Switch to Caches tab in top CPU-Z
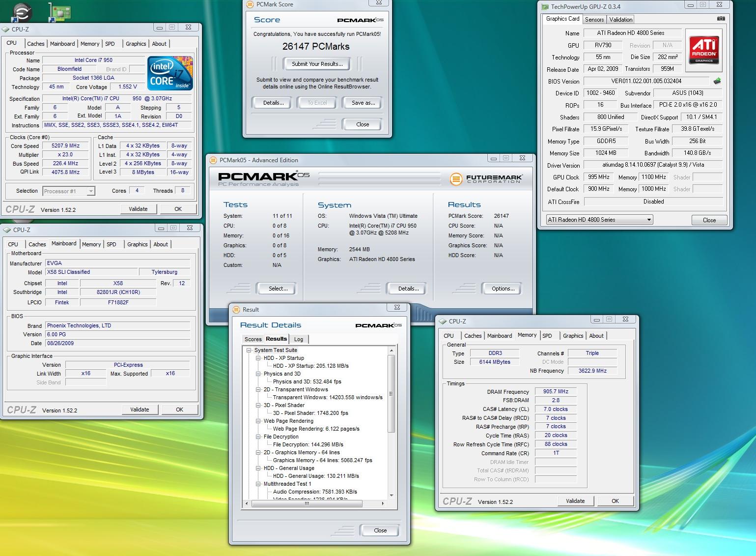 36,44
